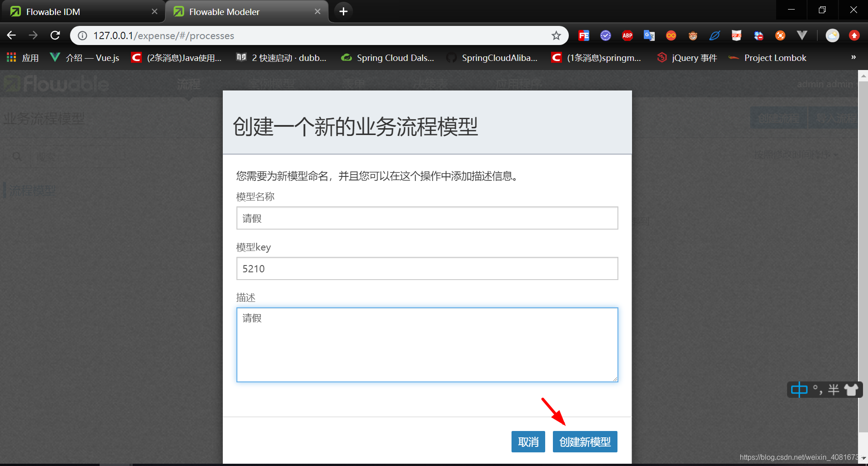Image resolution: width=868 pixels, height=466 pixels.
Task: Open the Google Translate extension
Action: [649, 35]
